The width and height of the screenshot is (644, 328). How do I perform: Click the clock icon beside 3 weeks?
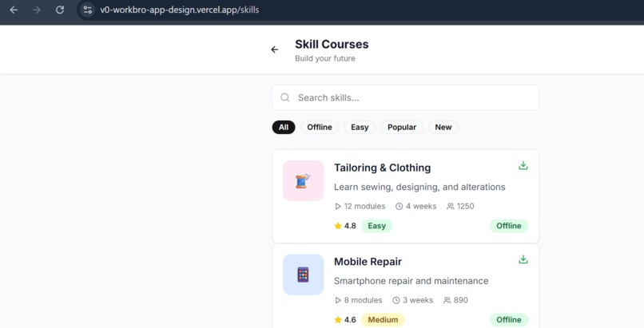coord(396,300)
